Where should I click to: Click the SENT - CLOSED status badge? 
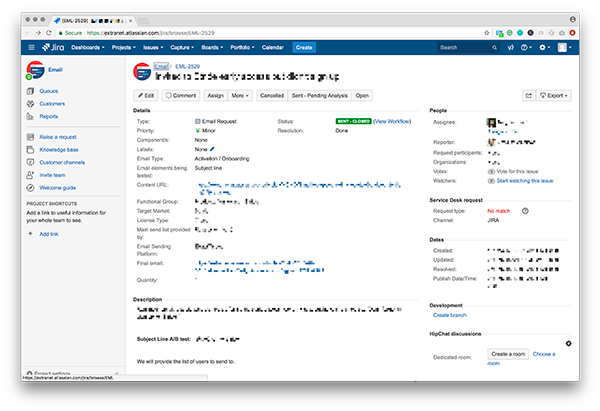[x=353, y=121]
